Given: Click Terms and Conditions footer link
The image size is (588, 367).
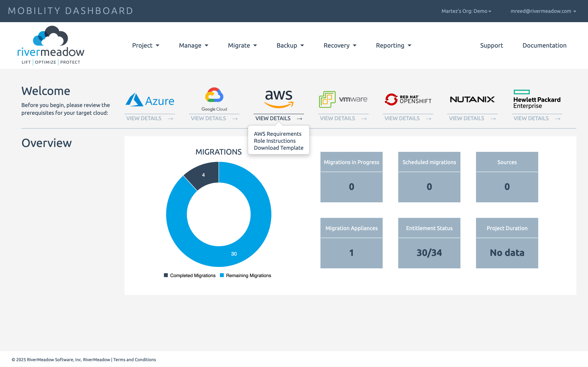Looking at the screenshot, I should point(134,359).
